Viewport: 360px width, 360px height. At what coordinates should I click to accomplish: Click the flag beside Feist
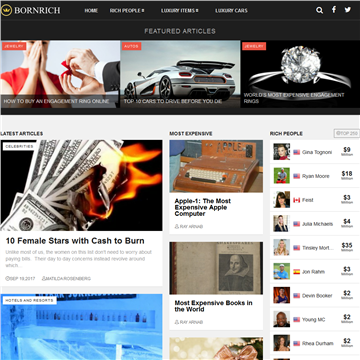(x=296, y=200)
